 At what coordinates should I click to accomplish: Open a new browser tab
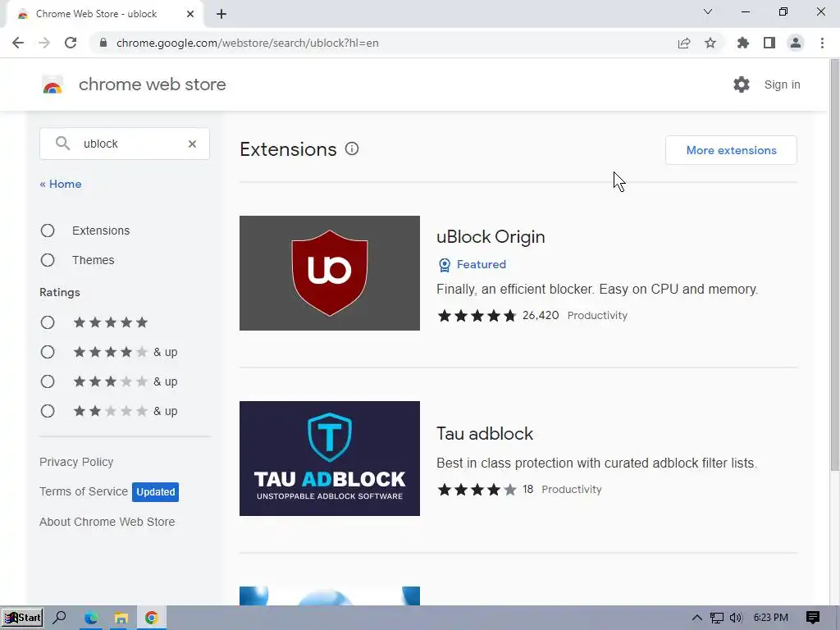[221, 15]
